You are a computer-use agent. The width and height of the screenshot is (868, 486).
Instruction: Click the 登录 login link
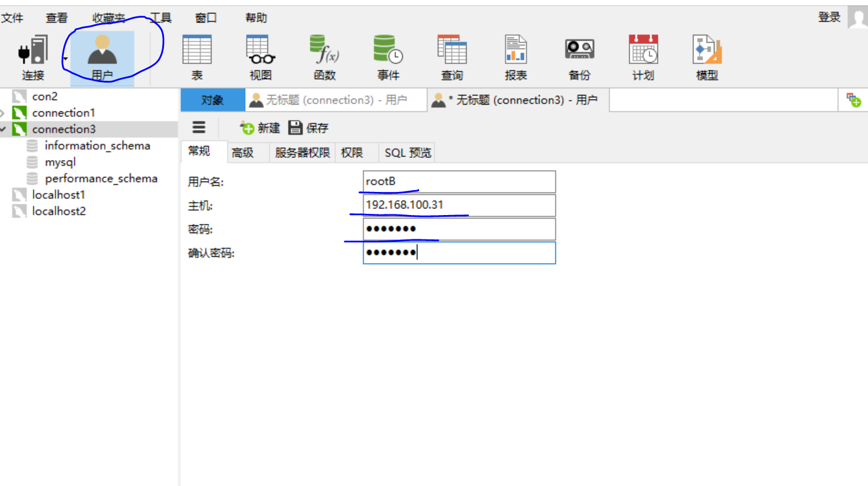(x=829, y=17)
